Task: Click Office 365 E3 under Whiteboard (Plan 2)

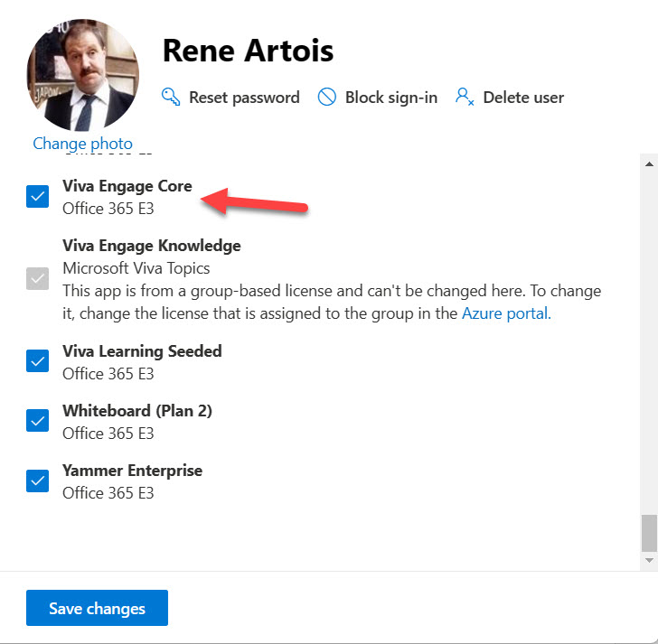Action: (x=108, y=434)
